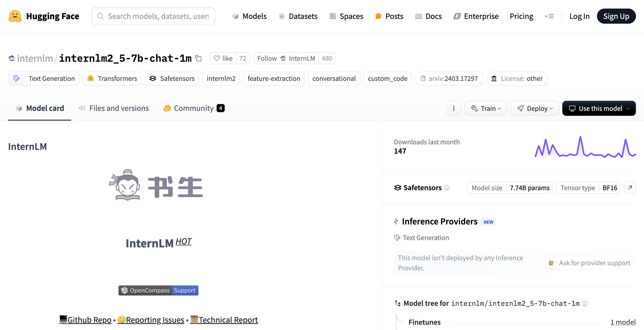The height and width of the screenshot is (330, 644).
Task: Open the three-dot more options menu
Action: point(454,108)
